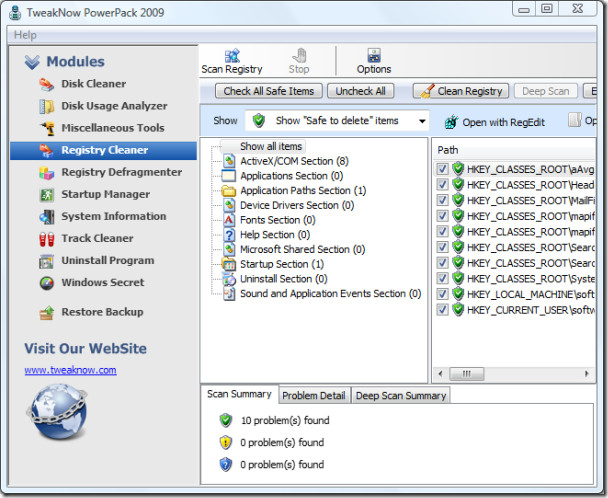Switch to the Deep Scan Summary tab
This screenshot has height=498, width=608.
pyautogui.click(x=401, y=396)
